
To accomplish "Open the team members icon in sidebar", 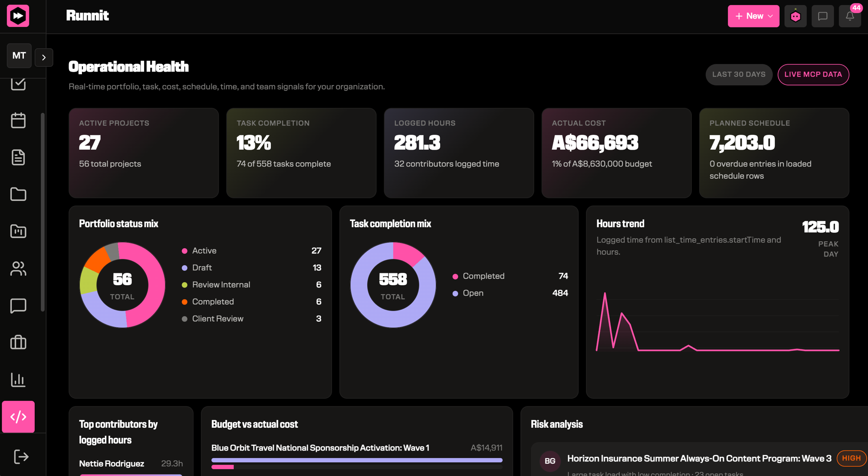I will [x=18, y=269].
